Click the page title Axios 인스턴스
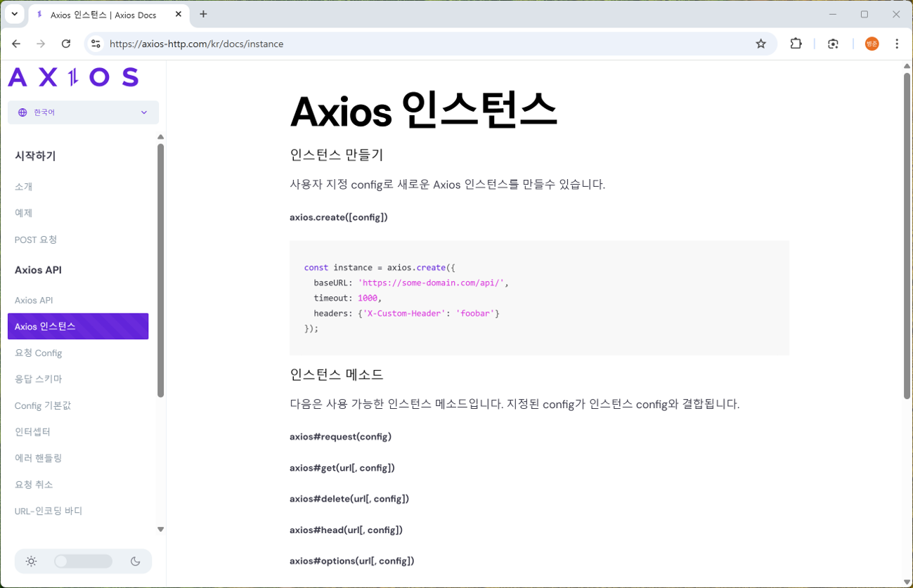 click(x=423, y=110)
